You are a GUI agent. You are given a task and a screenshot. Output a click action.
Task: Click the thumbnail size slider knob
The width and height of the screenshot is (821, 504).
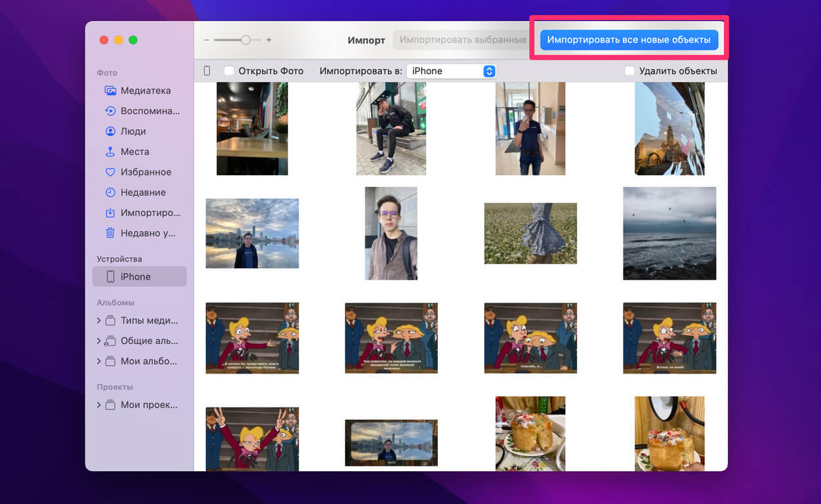click(245, 40)
